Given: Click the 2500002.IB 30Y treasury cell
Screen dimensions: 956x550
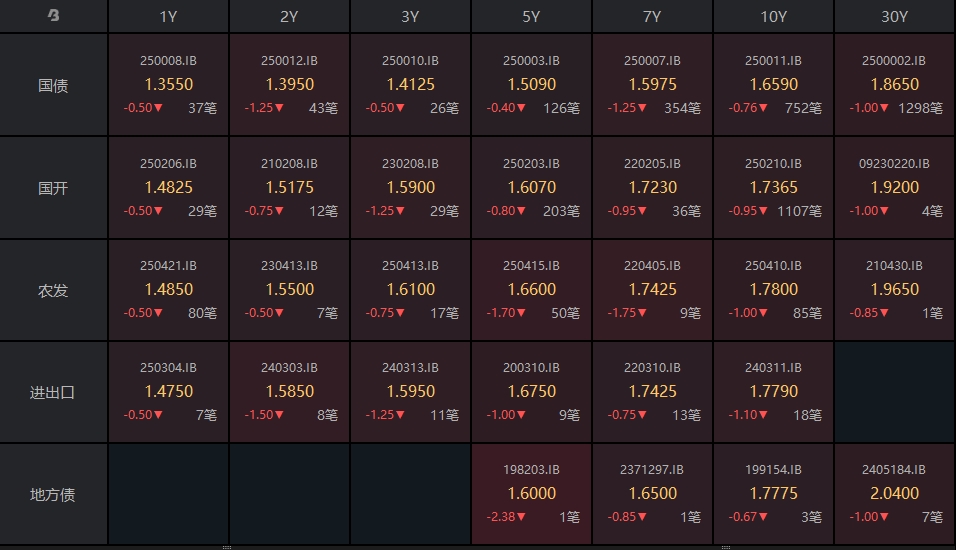Looking at the screenshot, I should click(894, 85).
